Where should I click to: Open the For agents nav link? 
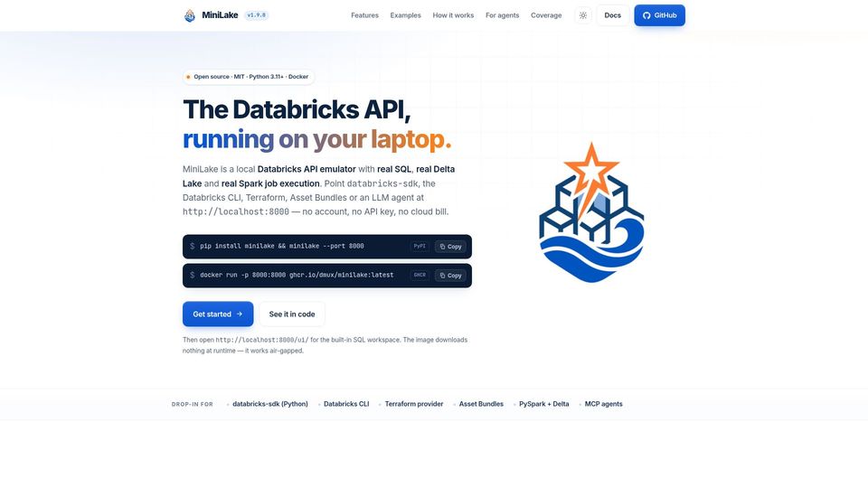(x=502, y=15)
